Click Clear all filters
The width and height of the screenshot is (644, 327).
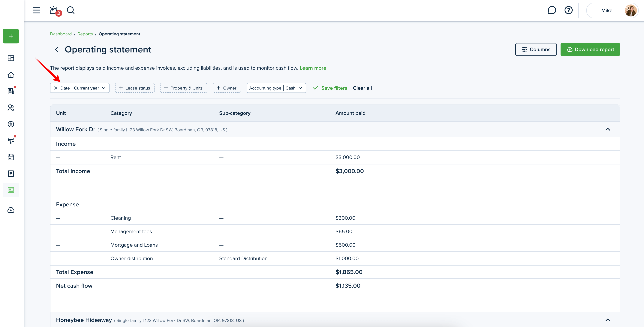(x=362, y=88)
